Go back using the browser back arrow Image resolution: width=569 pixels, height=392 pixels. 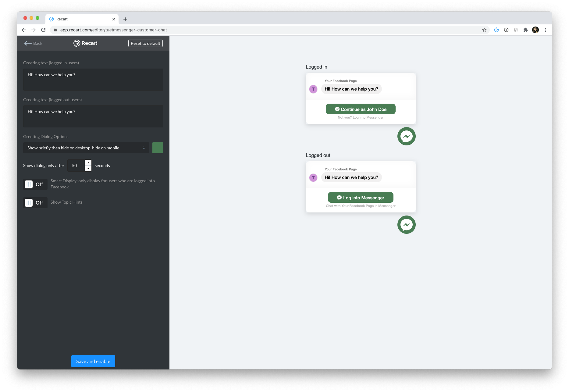click(24, 30)
